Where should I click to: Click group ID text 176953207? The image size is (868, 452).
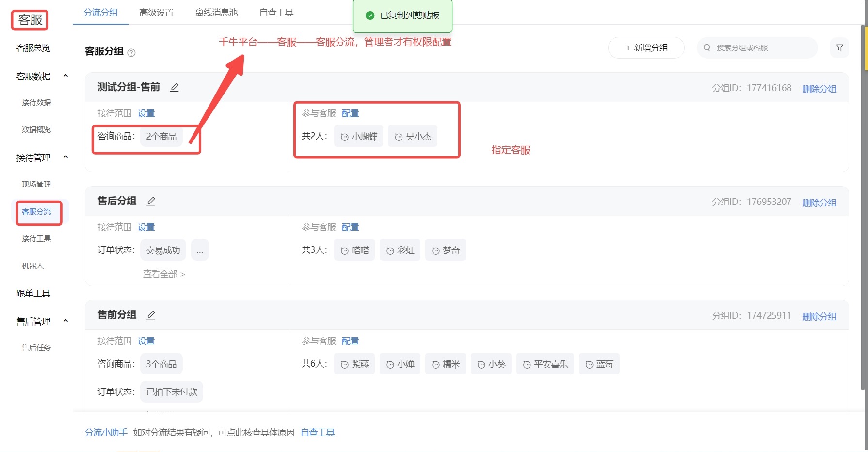[769, 202]
